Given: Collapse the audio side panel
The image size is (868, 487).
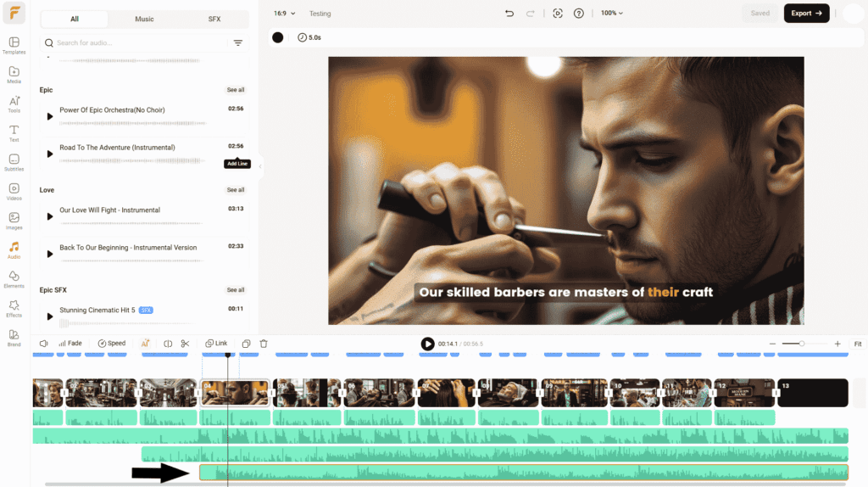Looking at the screenshot, I should point(259,166).
